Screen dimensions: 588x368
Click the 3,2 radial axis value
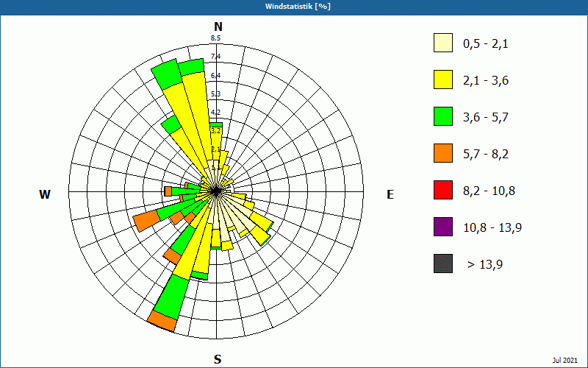[215, 131]
